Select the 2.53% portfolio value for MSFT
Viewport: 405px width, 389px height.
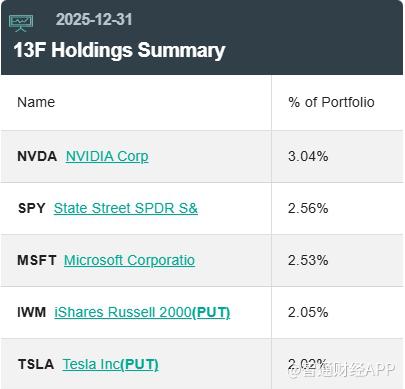point(308,260)
